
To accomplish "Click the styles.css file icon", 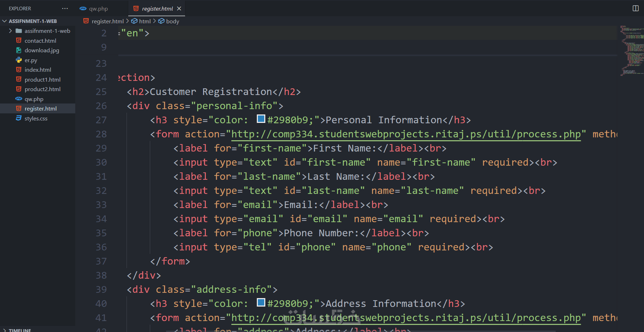I will point(19,118).
